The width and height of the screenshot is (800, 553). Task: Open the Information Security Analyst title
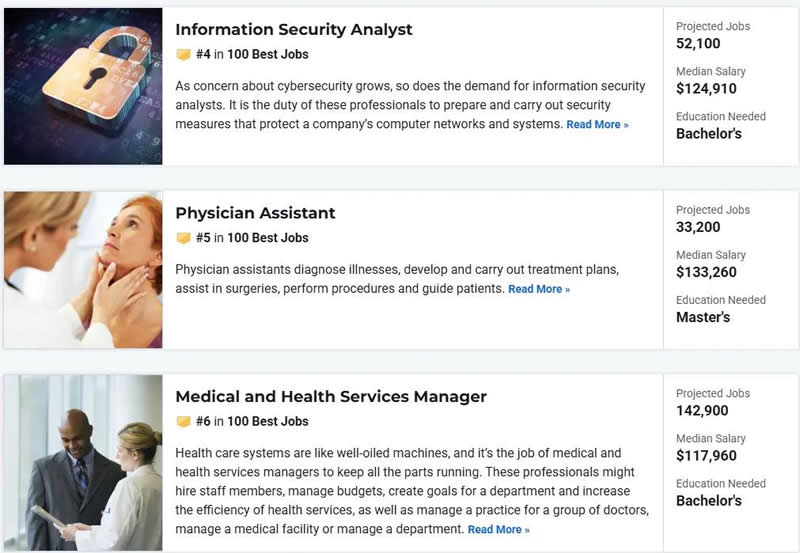293,29
